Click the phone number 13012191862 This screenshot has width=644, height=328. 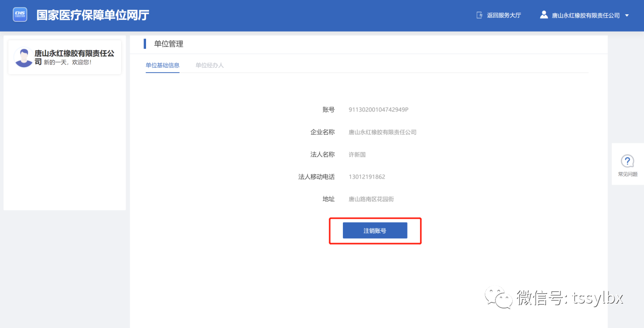pos(367,177)
